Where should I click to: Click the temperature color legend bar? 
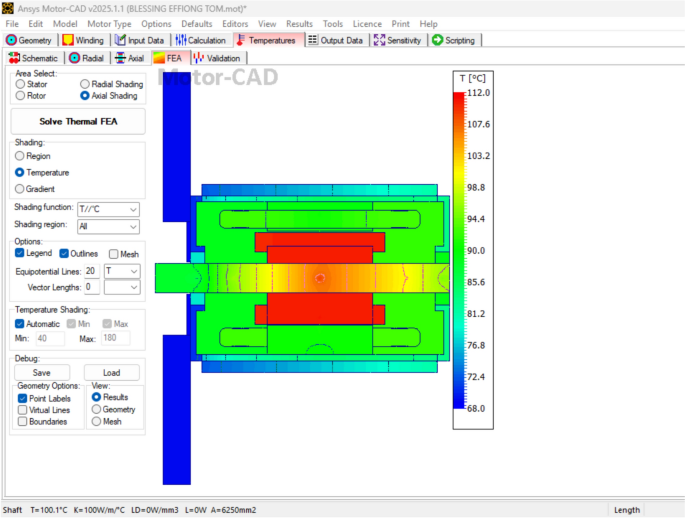[x=458, y=250]
